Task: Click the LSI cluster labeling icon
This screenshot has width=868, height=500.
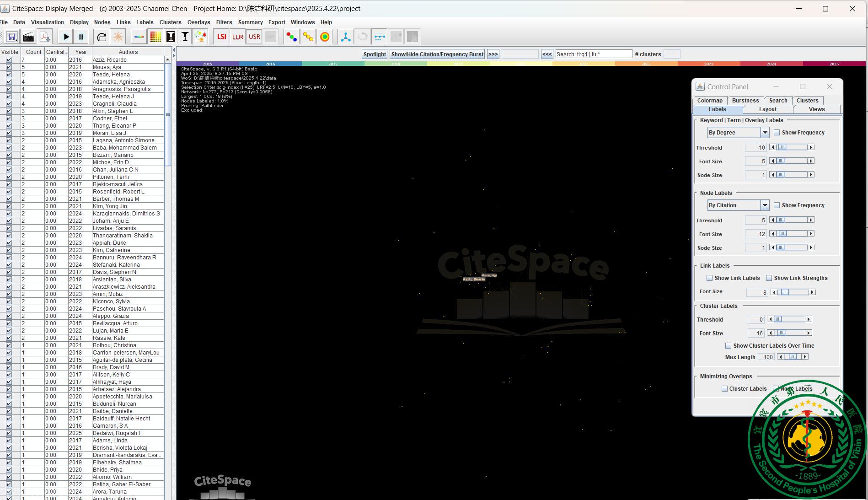Action: [221, 37]
